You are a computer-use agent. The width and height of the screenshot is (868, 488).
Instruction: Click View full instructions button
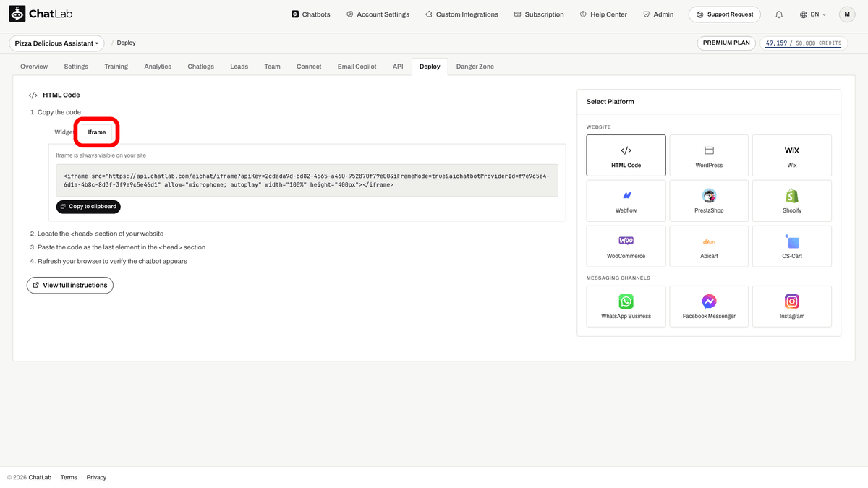70,286
